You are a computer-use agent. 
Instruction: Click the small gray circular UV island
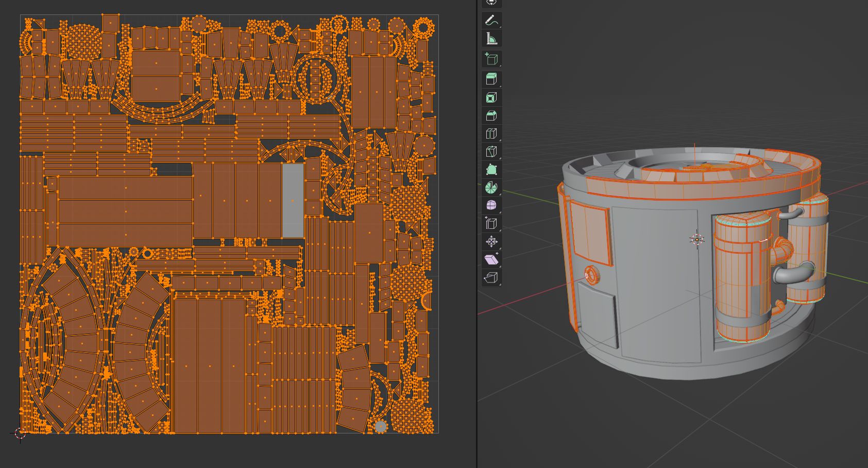coord(380,426)
